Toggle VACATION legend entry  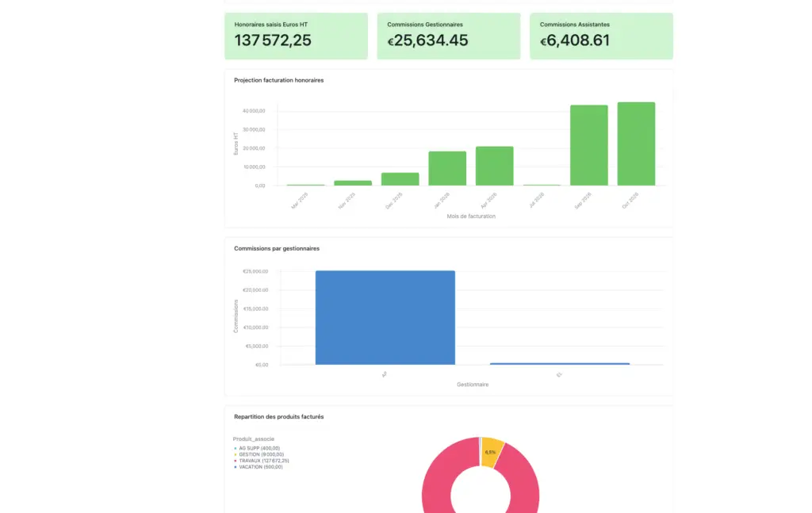[259, 467]
